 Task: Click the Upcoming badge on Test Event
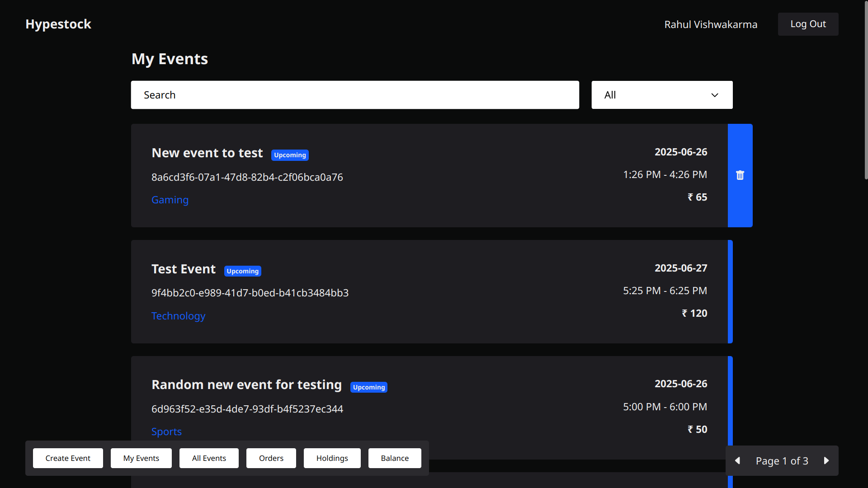click(242, 271)
